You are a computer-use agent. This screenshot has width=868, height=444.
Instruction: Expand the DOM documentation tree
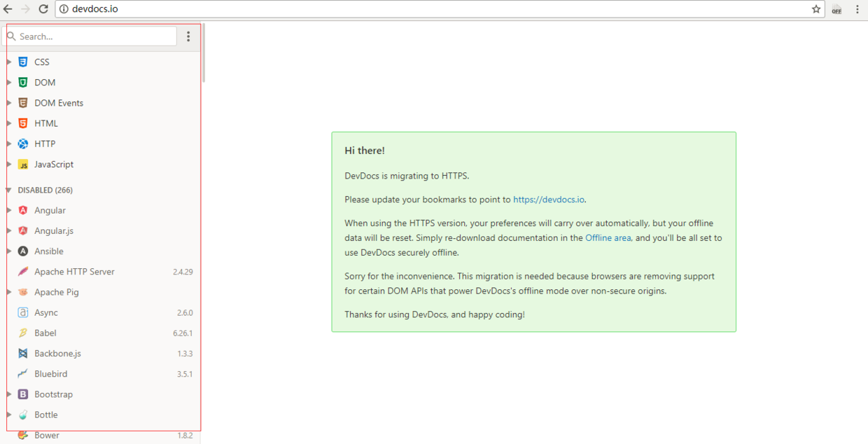coord(8,82)
